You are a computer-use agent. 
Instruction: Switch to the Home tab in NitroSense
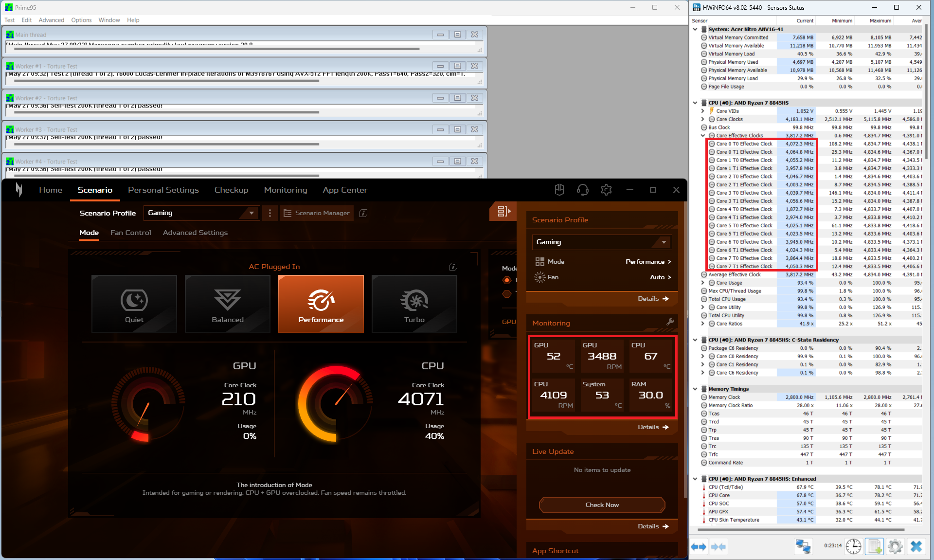51,190
